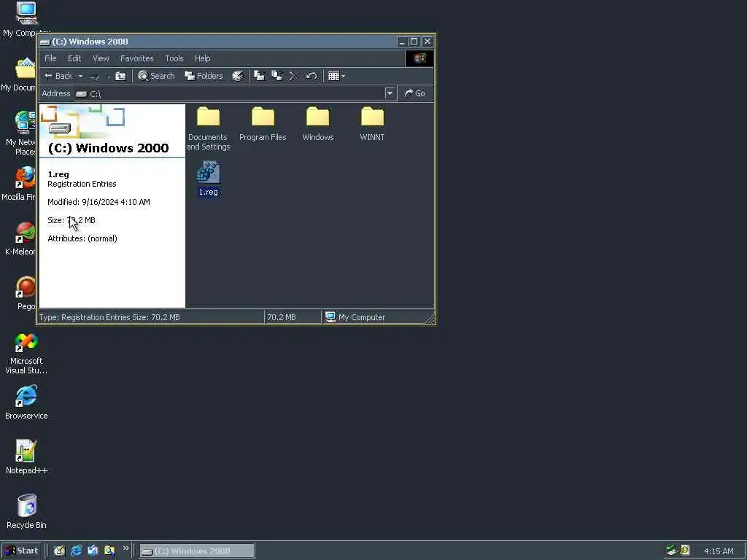Click the Windows logo throbber in menu bar
The image size is (747, 560).
point(419,58)
